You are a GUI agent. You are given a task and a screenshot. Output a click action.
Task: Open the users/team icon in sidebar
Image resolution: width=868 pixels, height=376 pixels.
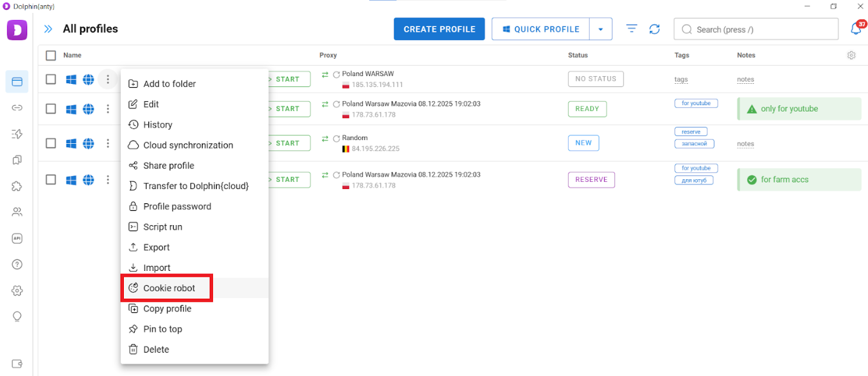coord(17,212)
